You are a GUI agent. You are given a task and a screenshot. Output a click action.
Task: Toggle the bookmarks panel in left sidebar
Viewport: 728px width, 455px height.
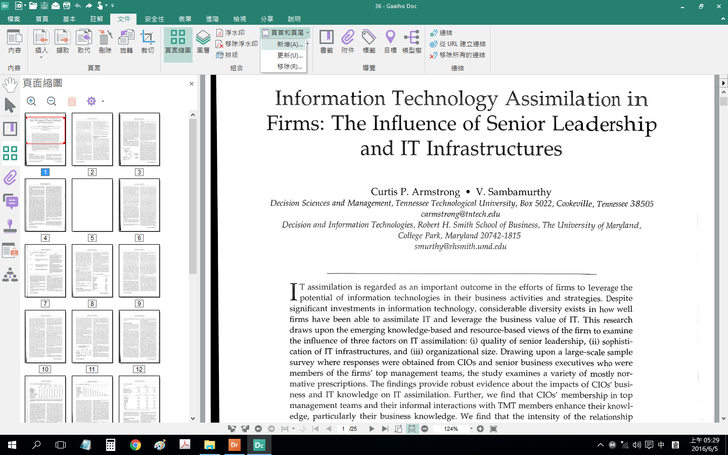(x=10, y=129)
